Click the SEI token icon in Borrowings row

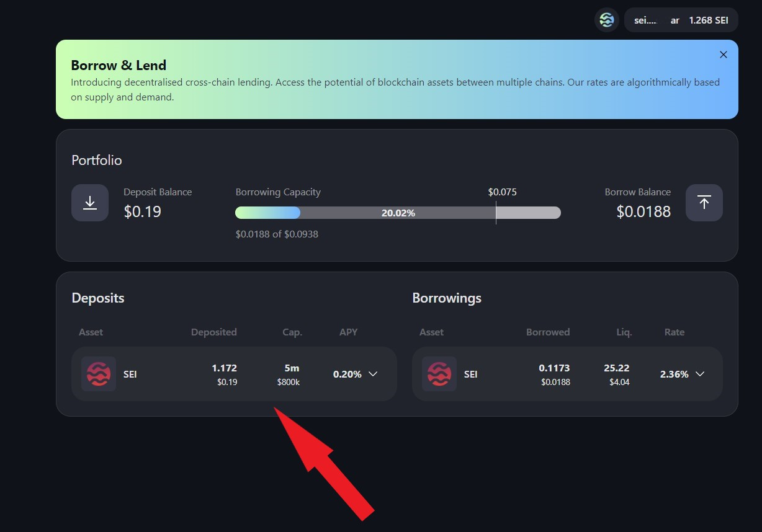point(439,374)
